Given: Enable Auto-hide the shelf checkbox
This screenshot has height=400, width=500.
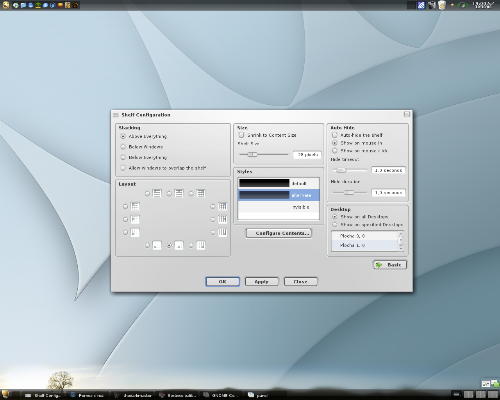Looking at the screenshot, I should click(335, 135).
